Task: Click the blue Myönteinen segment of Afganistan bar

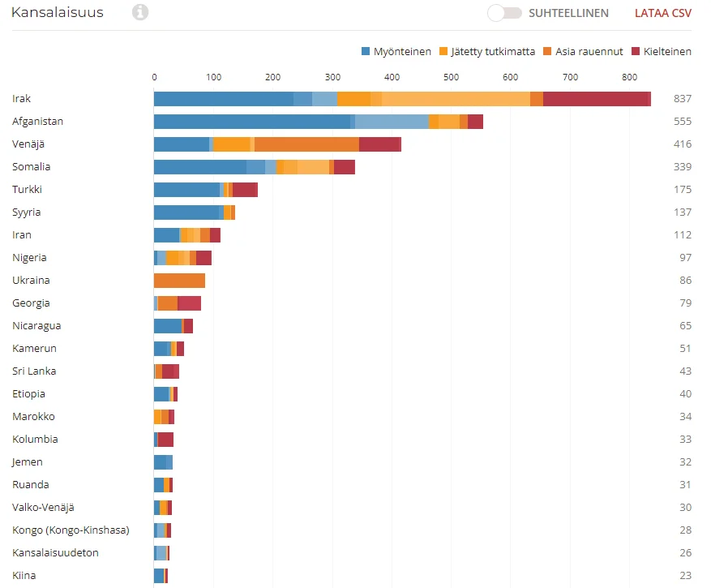Action: point(251,122)
